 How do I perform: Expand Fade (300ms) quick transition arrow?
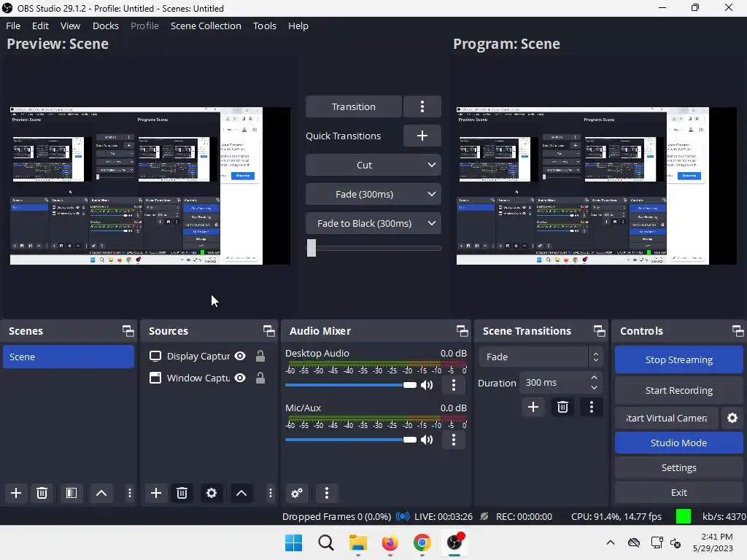(432, 194)
